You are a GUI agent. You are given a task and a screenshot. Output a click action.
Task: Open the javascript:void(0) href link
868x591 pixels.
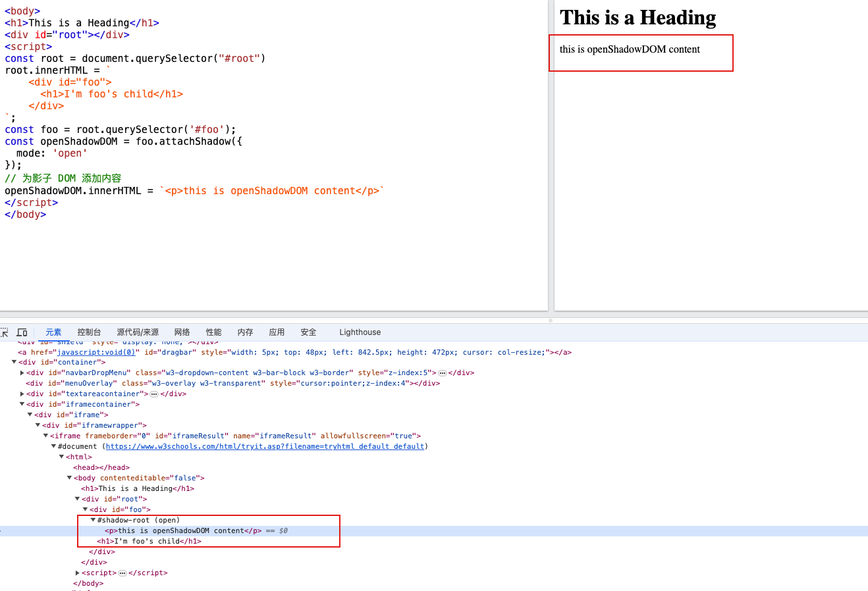(x=96, y=353)
